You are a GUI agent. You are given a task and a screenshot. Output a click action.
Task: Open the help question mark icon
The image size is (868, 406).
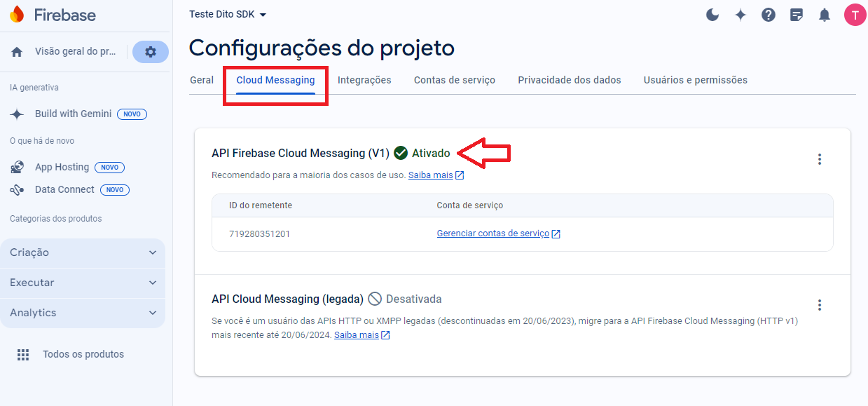[769, 15]
